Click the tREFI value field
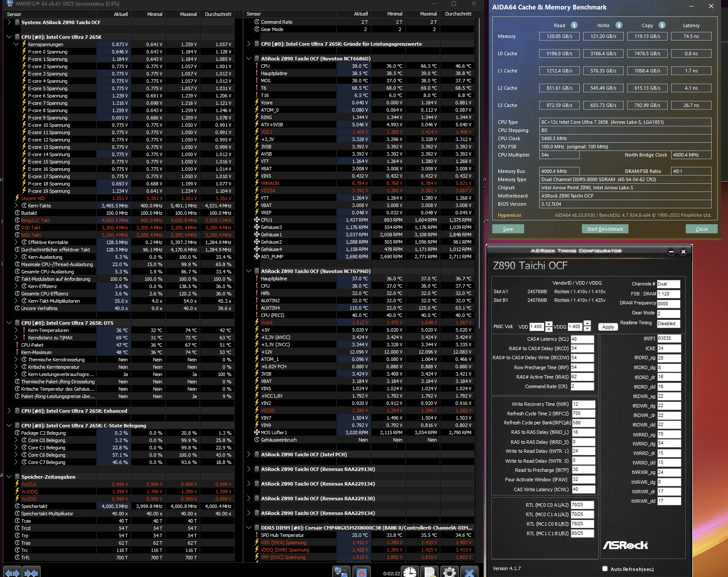This screenshot has width=728, height=577. coord(669,339)
